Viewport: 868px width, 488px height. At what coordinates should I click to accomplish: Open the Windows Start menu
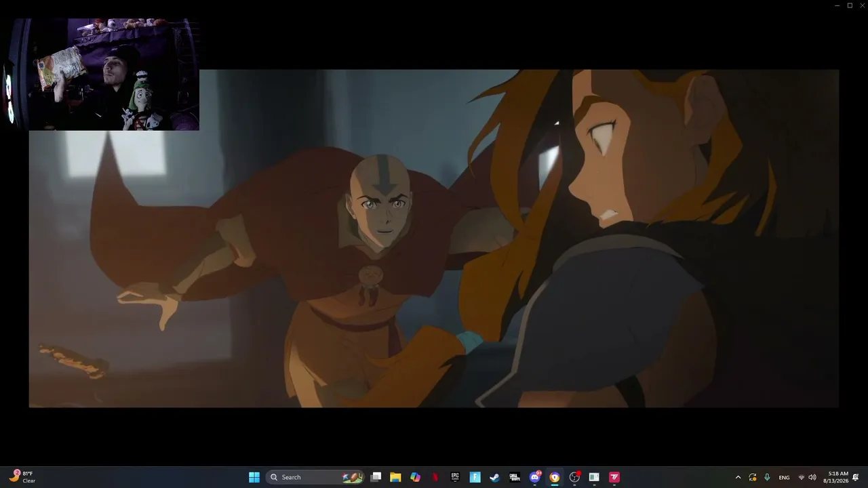(254, 477)
